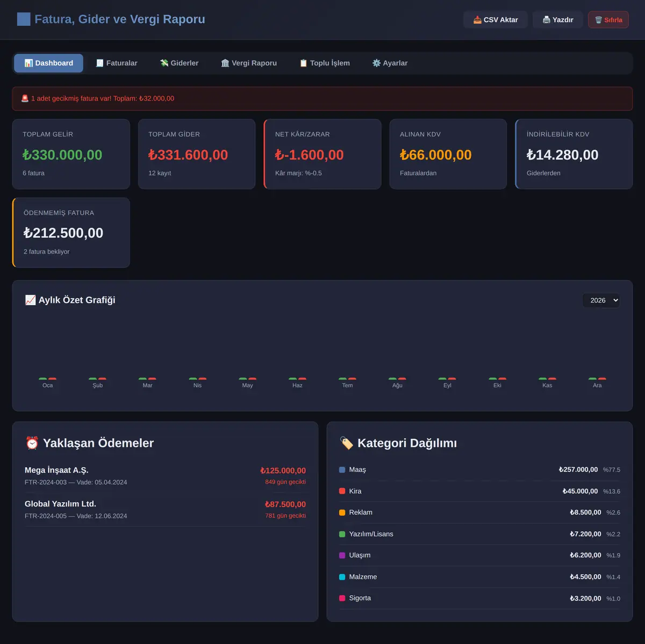The image size is (645, 644).
Task: Click the FTR-2024-005 invoice detail line
Action: pyautogui.click(x=76, y=516)
